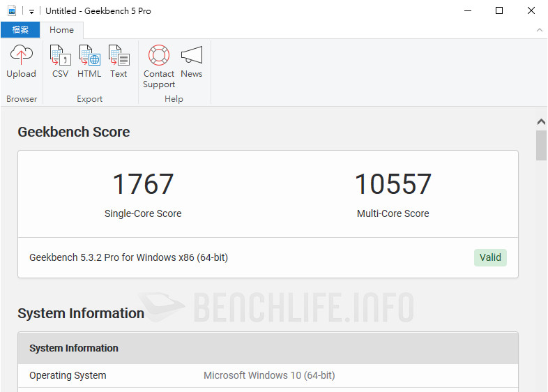This screenshot has width=548, height=392.
Task: Click the Single-Core Score label
Action: click(143, 213)
